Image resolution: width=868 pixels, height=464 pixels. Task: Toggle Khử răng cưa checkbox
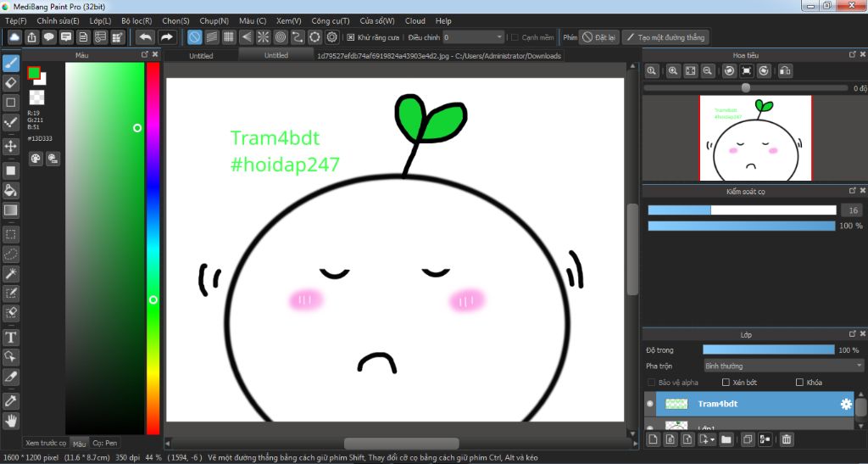pos(350,37)
